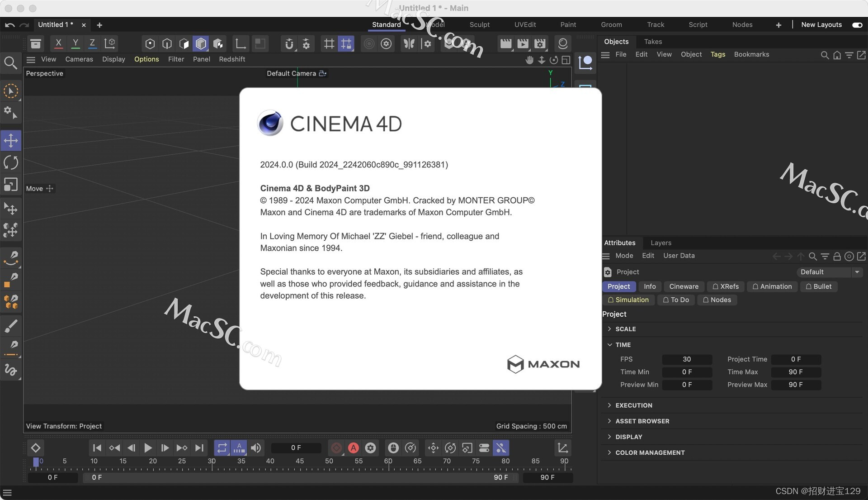This screenshot has width=868, height=500.
Task: Switch to Sculpt layout
Action: (x=479, y=24)
